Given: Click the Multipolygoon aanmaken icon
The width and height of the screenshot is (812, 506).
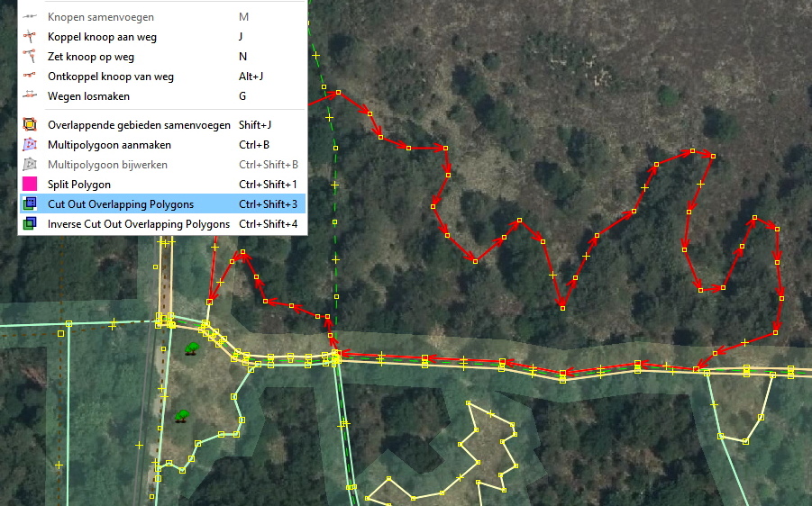Looking at the screenshot, I should 30,144.
